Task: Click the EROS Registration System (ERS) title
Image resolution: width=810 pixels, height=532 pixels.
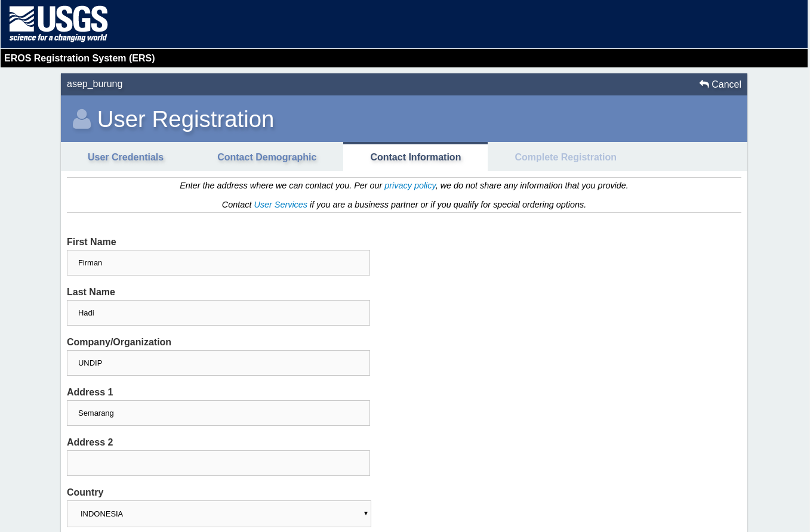Action: [x=79, y=58]
